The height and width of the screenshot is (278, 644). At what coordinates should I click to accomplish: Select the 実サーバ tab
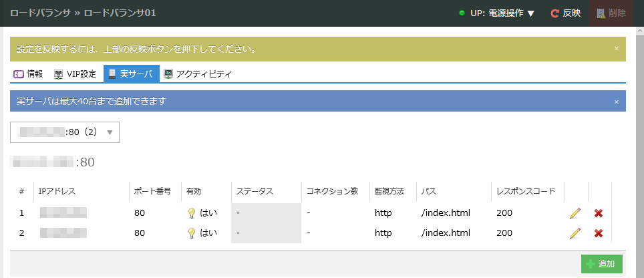(x=131, y=74)
